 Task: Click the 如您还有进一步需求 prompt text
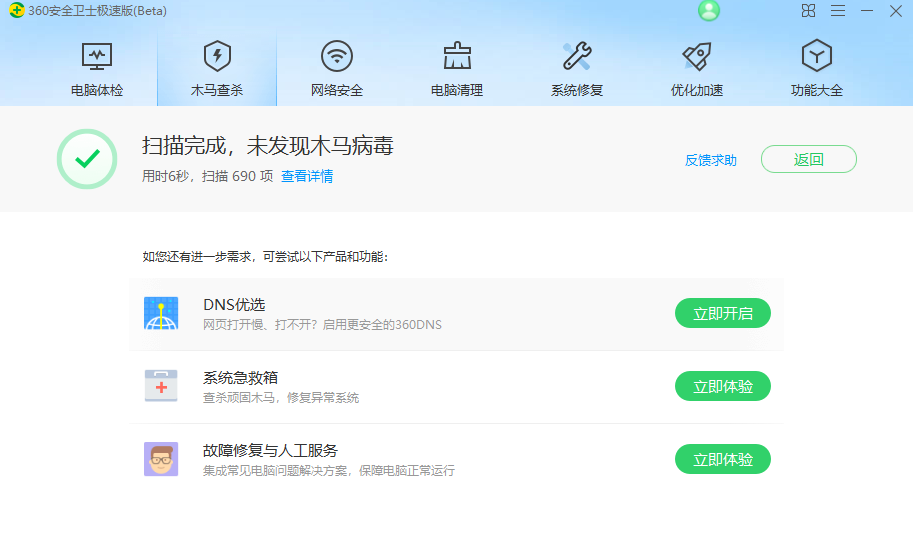(265, 257)
